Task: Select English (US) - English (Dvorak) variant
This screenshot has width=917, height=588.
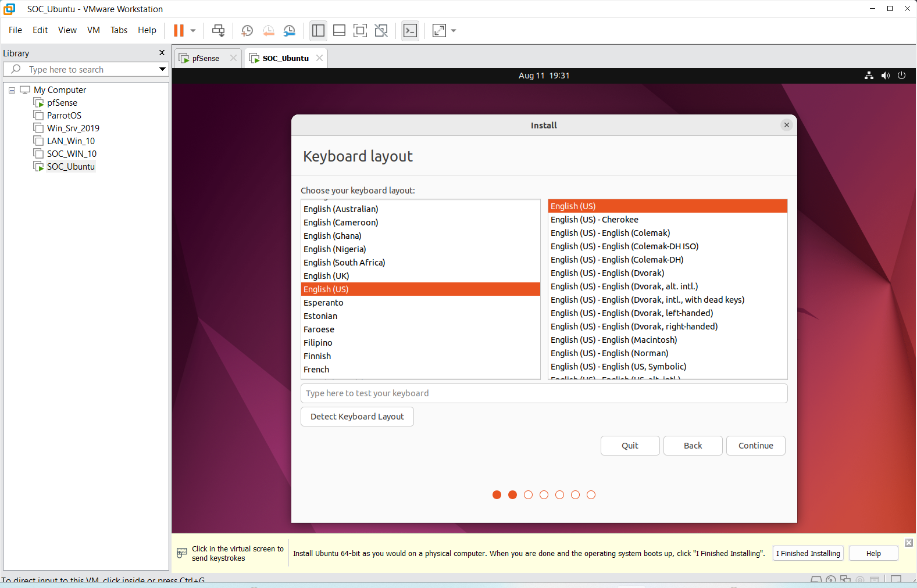Action: pyautogui.click(x=668, y=273)
